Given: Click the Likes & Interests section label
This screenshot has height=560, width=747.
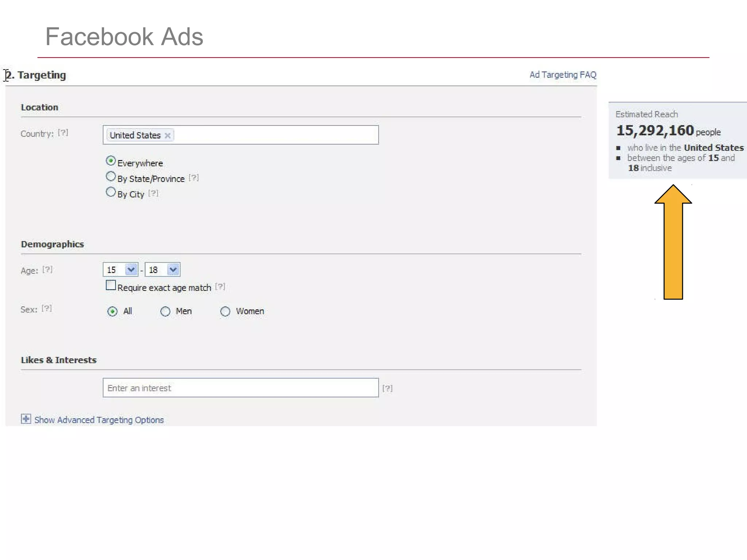Looking at the screenshot, I should 59,360.
